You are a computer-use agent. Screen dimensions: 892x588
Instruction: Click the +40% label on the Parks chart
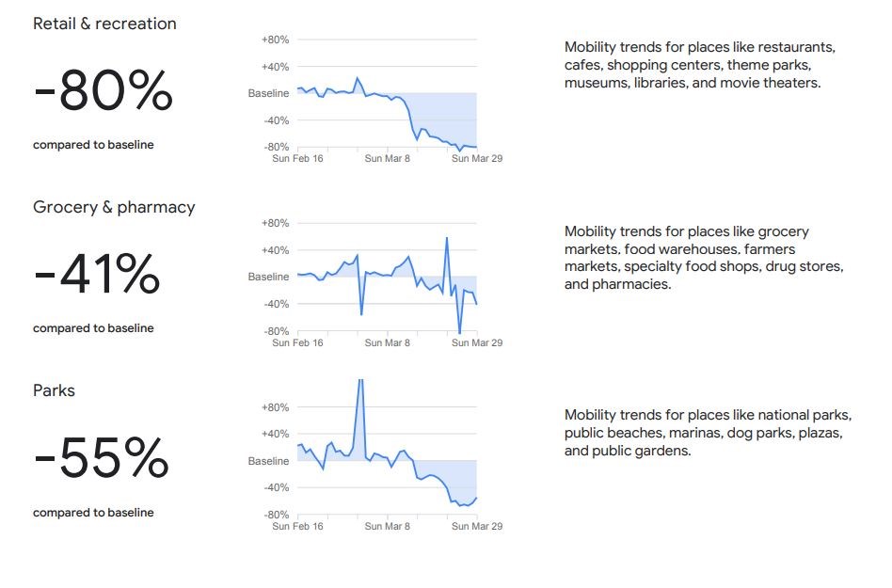275,435
